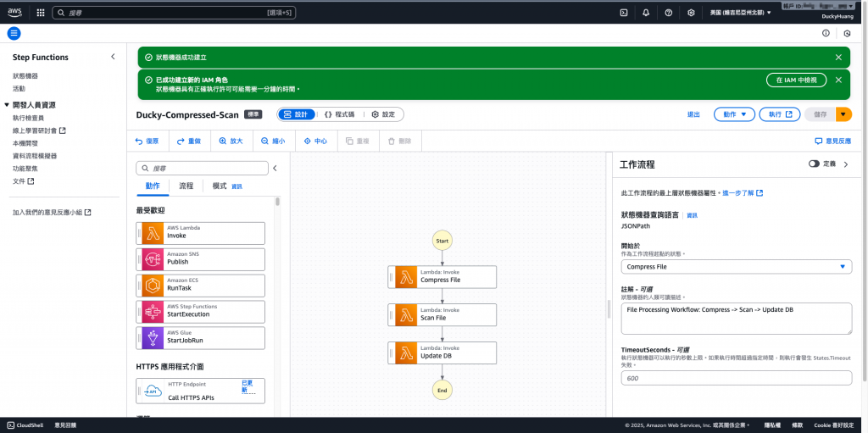Viewport: 868px width, 433px height.
Task: Open the save options orange arrow
Action: (x=843, y=114)
